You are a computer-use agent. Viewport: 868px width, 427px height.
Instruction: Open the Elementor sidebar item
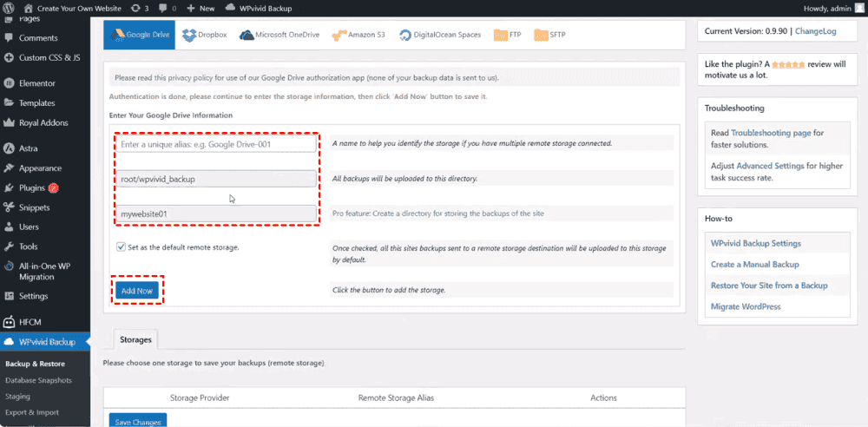[37, 83]
